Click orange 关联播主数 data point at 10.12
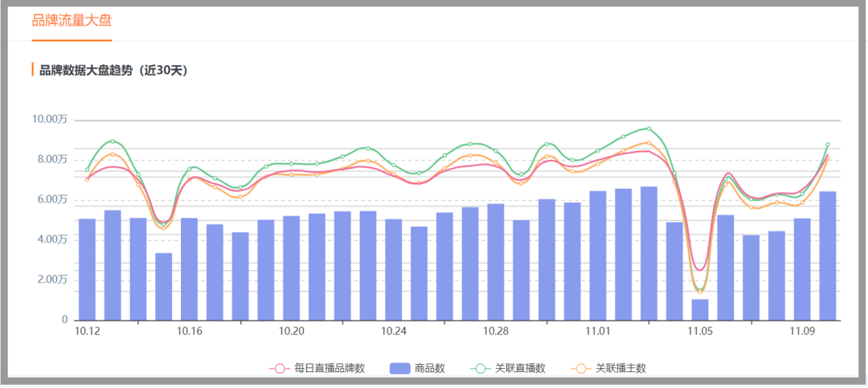This screenshot has width=868, height=388. (x=87, y=179)
